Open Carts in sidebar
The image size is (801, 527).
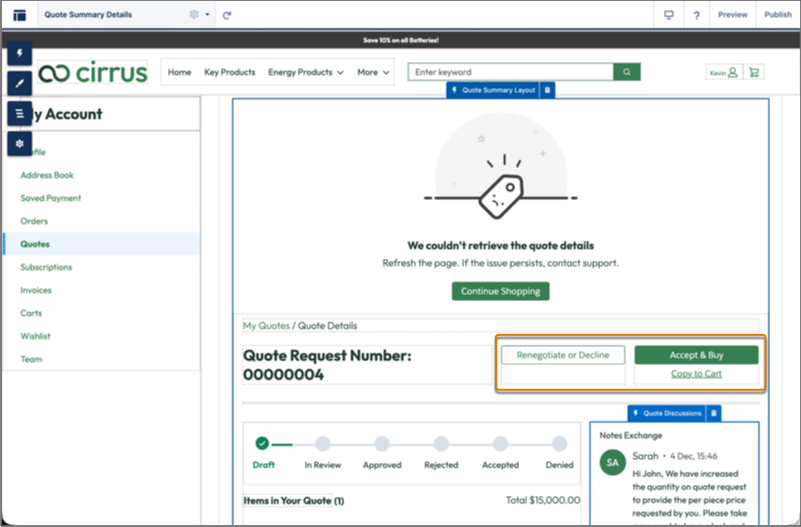[31, 313]
